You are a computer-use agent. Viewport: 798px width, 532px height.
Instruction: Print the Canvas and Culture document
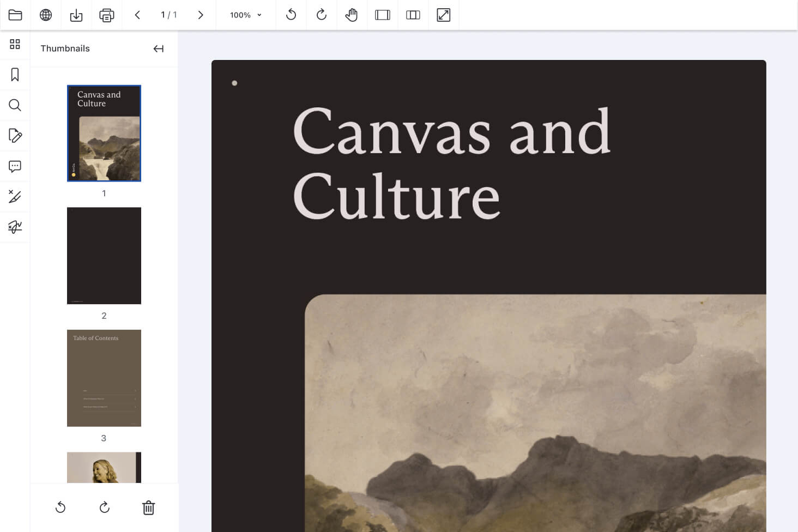click(x=107, y=15)
